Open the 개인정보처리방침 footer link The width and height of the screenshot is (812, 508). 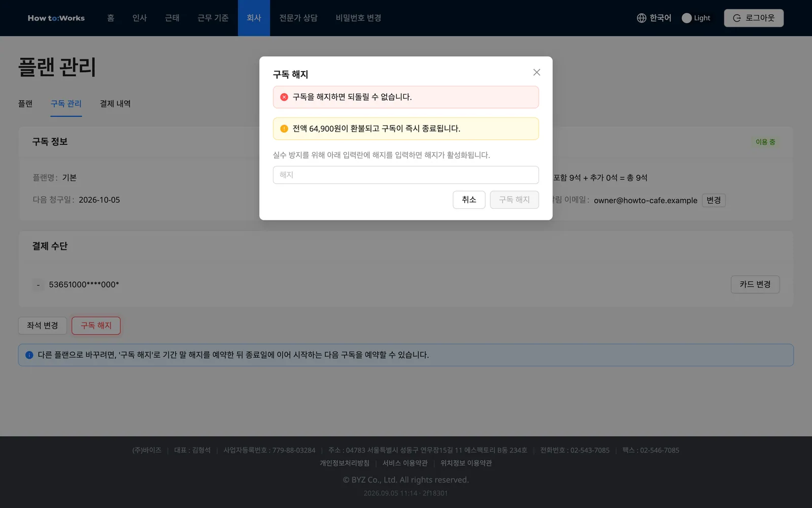pyautogui.click(x=345, y=463)
